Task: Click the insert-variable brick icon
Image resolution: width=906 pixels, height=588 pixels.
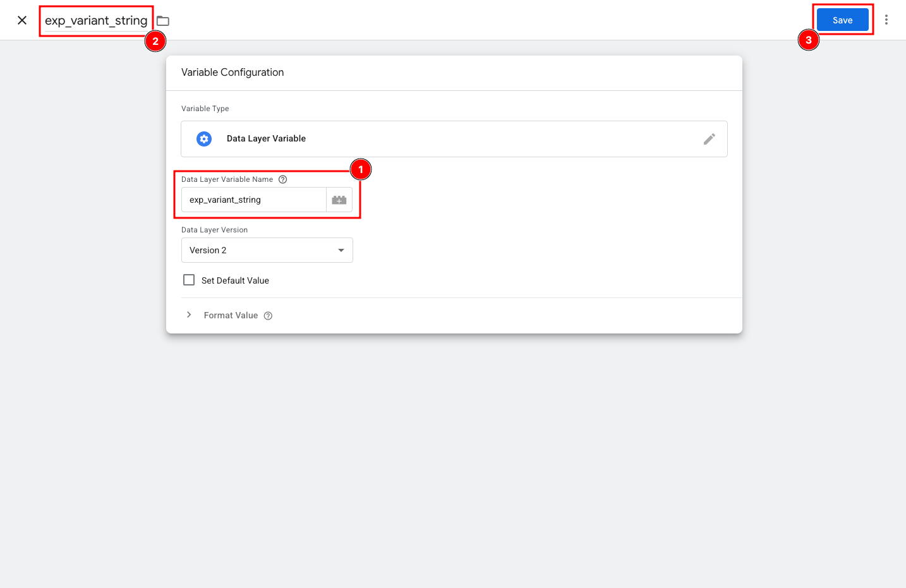Action: coord(339,200)
